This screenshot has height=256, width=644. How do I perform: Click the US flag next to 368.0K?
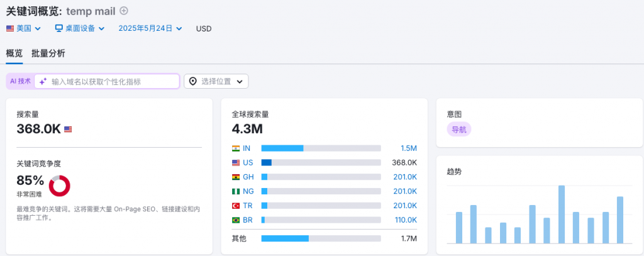pyautogui.click(x=68, y=130)
